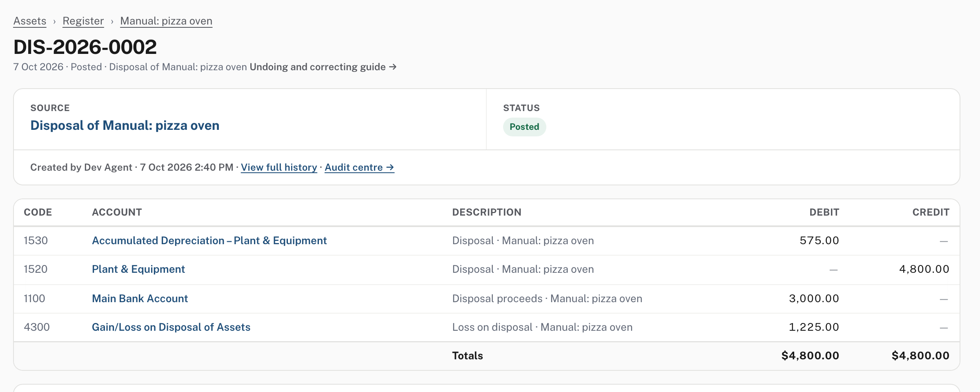The image size is (980, 392).
Task: Click account code 1520
Action: pyautogui.click(x=36, y=269)
